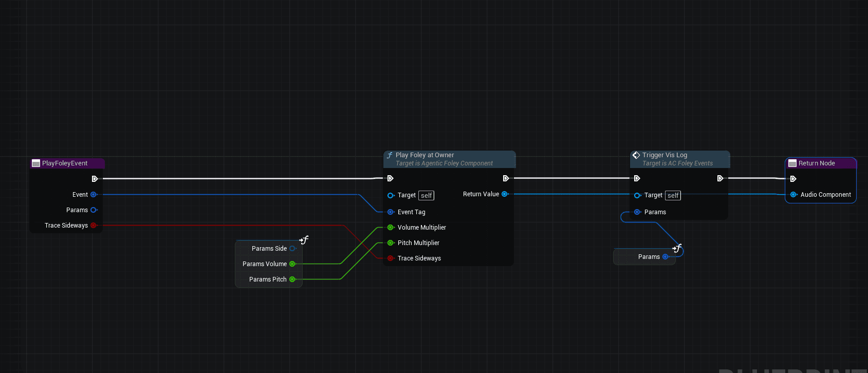This screenshot has width=868, height=373.
Task: Click the 'Params Side' label
Action: coord(269,249)
